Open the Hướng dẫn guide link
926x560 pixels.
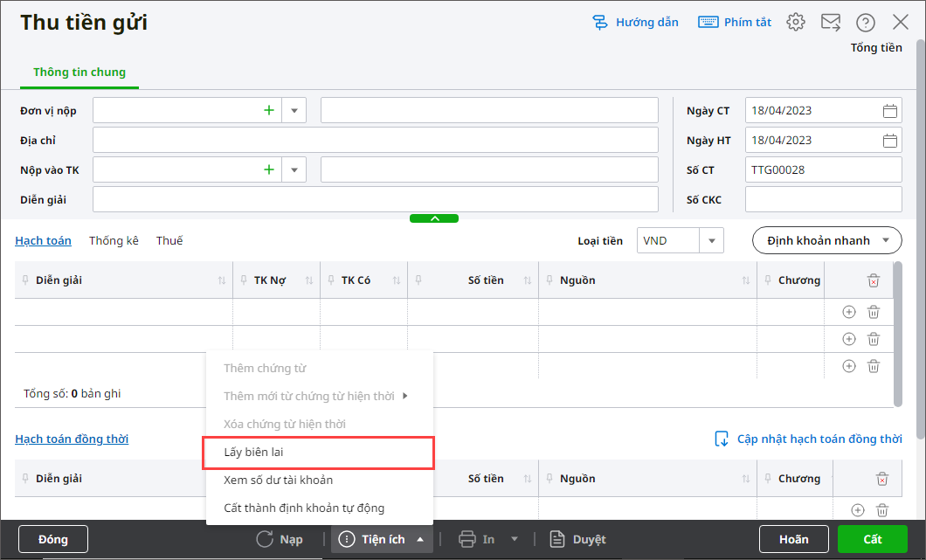(x=635, y=23)
